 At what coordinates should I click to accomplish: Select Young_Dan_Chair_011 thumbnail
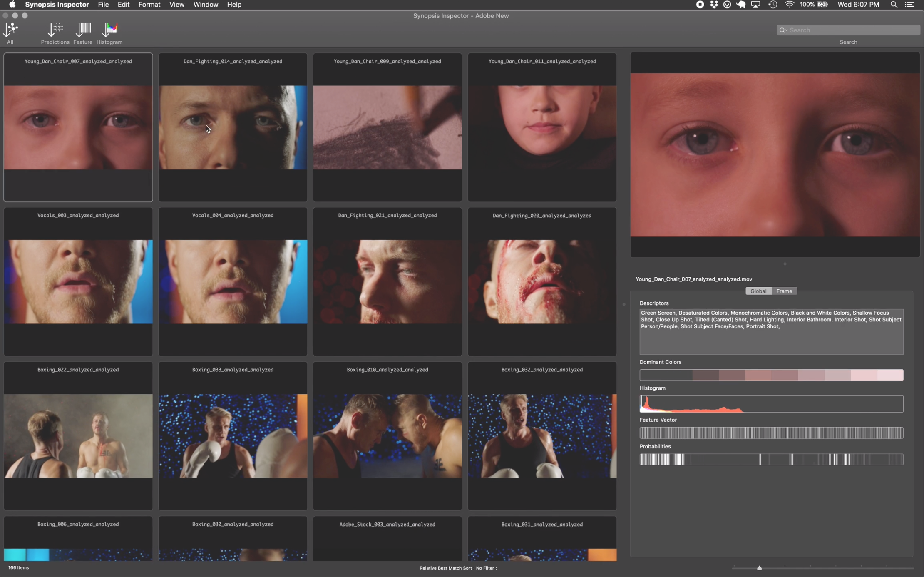(542, 127)
